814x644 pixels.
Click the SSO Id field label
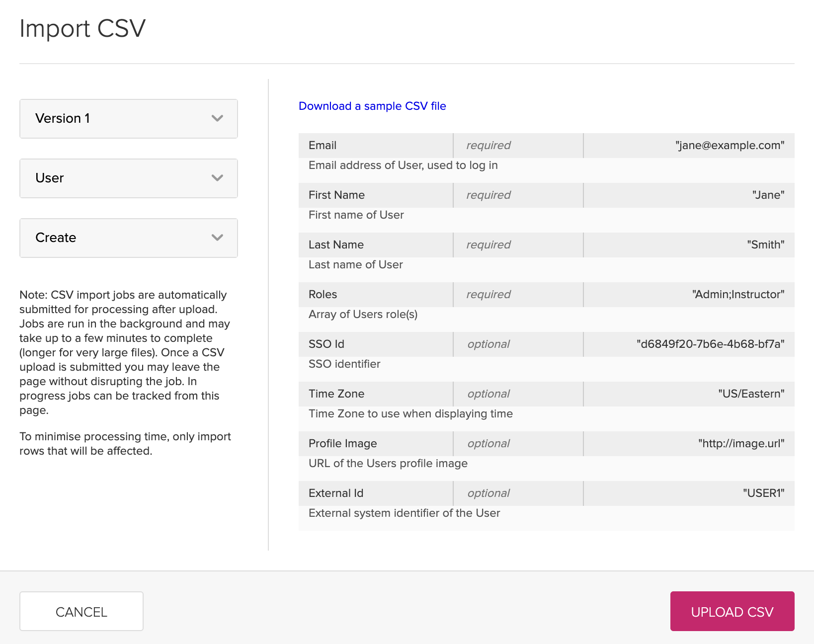tap(326, 344)
